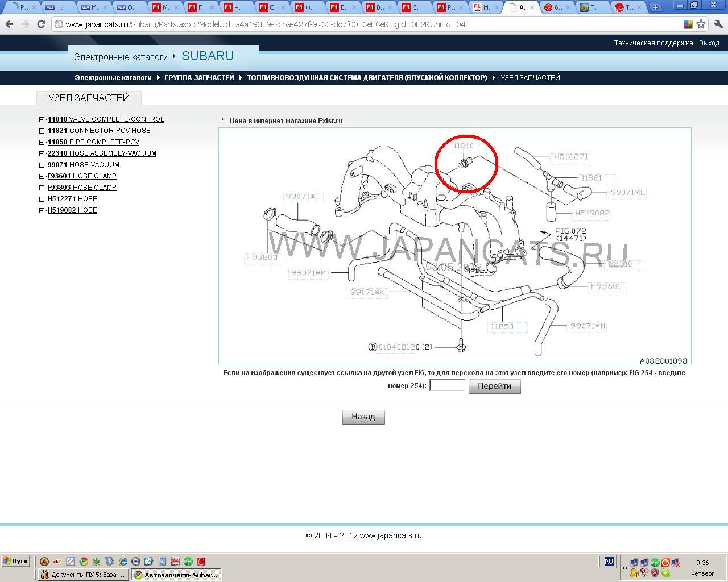Image resolution: width=728 pixels, height=582 pixels.
Task: Reload the page with the refresh icon
Action: pyautogui.click(x=41, y=24)
